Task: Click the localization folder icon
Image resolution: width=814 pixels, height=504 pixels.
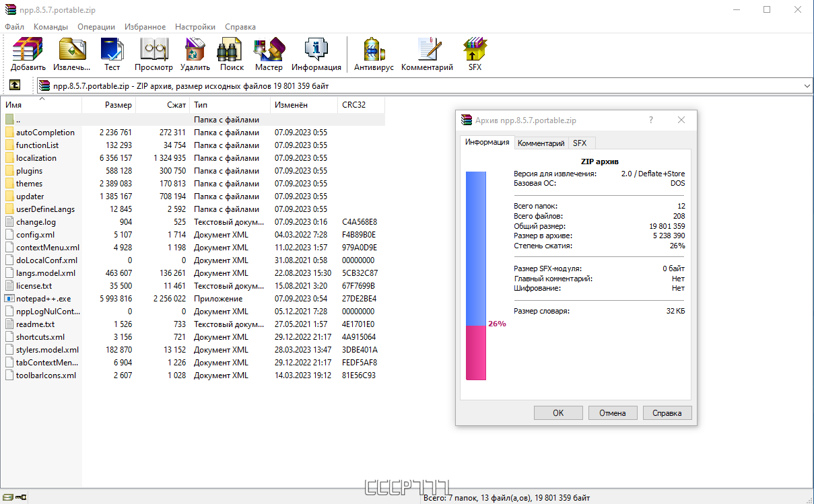Action: (x=9, y=158)
